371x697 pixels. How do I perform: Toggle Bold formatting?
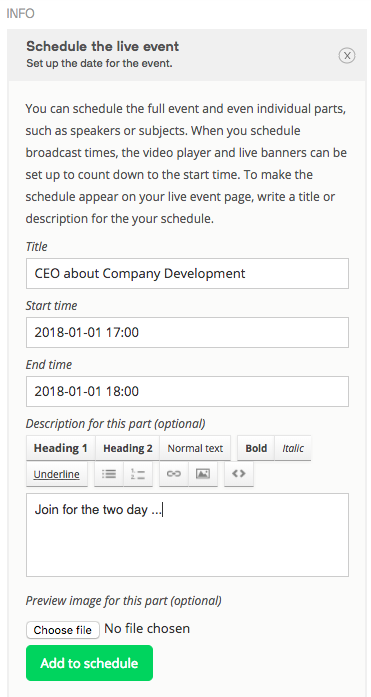pyautogui.click(x=256, y=448)
